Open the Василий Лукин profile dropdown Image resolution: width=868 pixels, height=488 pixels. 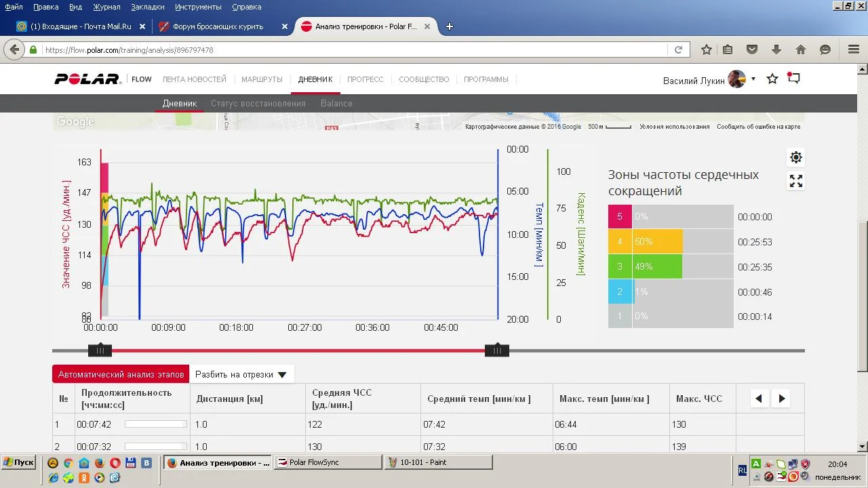point(753,79)
